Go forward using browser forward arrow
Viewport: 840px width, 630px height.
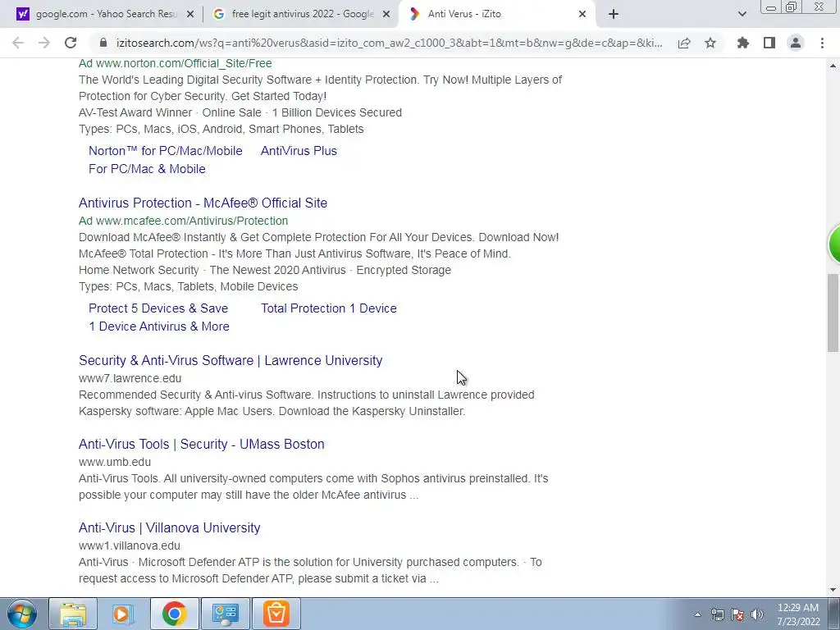(x=44, y=43)
